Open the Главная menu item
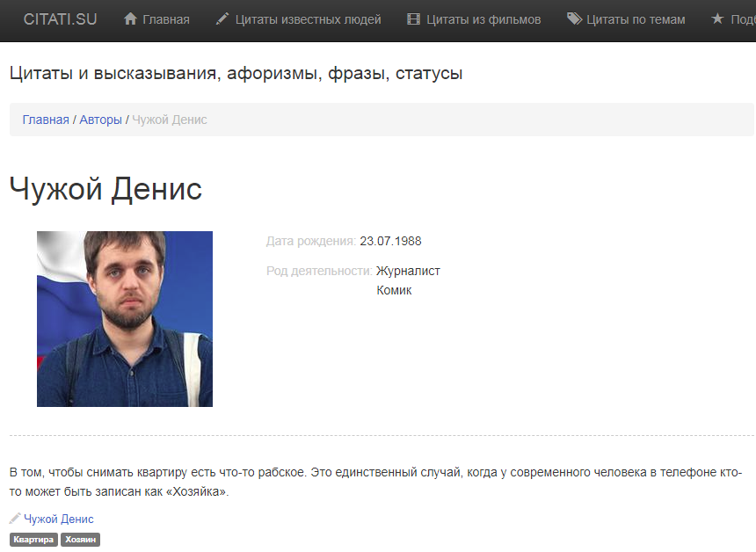The height and width of the screenshot is (552, 756). [166, 19]
